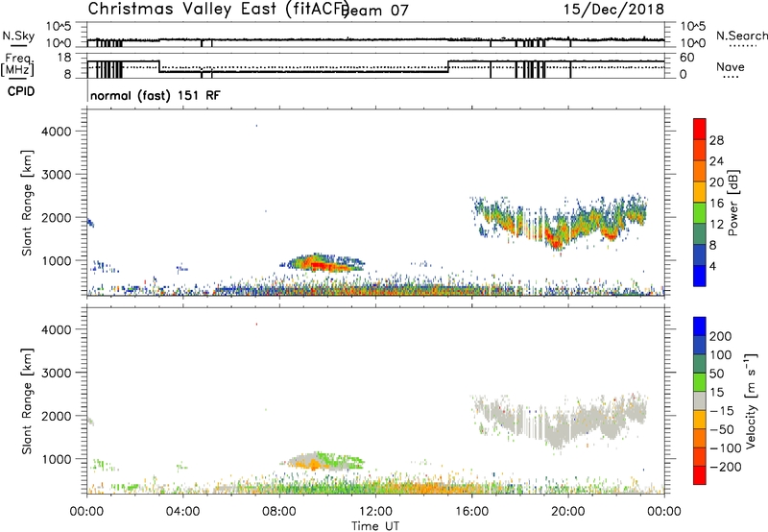The height and width of the screenshot is (532, 768).
Task: Click the 'Slant Range [km]' label of the velocity panel
Action: tap(26, 400)
